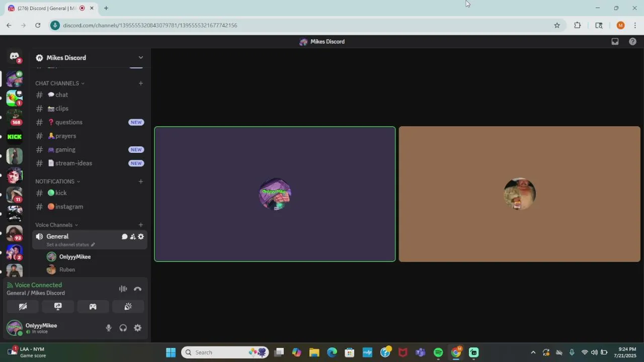Close the Discord browser tab
This screenshot has height=362, width=644.
click(x=92, y=8)
